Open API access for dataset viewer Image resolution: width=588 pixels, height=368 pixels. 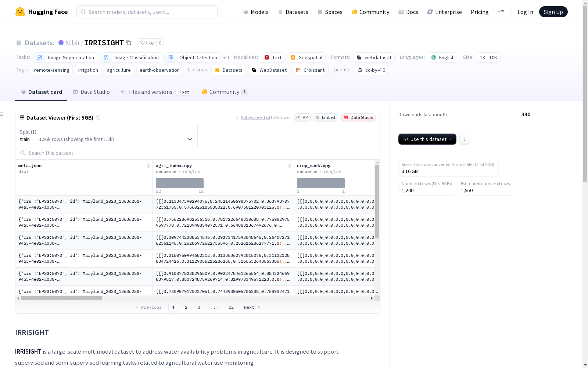302,117
